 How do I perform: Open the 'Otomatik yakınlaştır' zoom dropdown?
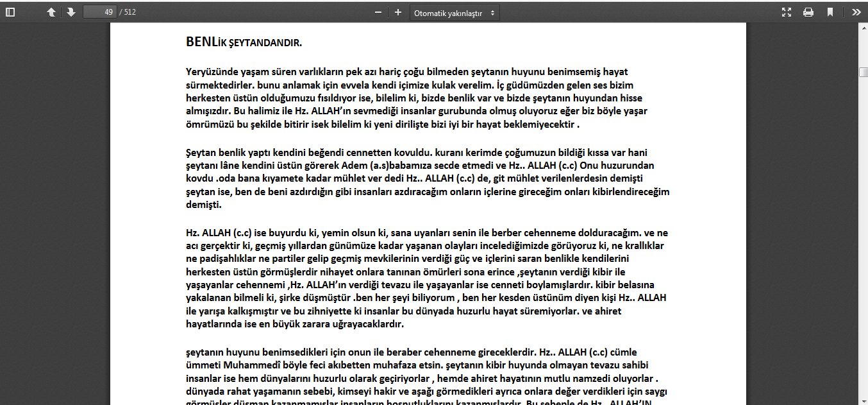click(454, 13)
